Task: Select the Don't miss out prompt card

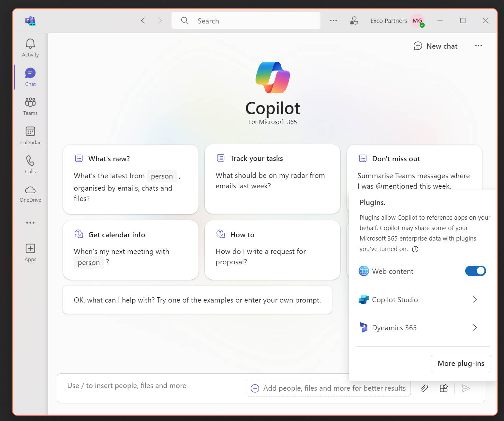Action: (x=415, y=167)
